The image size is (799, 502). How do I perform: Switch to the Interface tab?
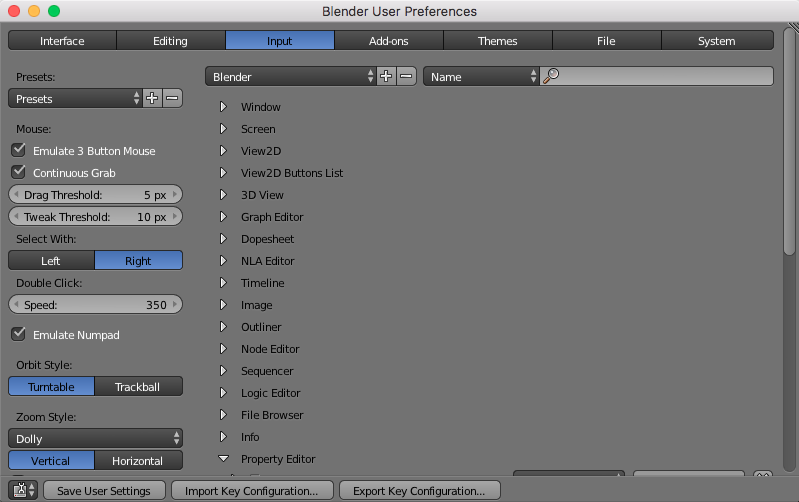pos(62,40)
